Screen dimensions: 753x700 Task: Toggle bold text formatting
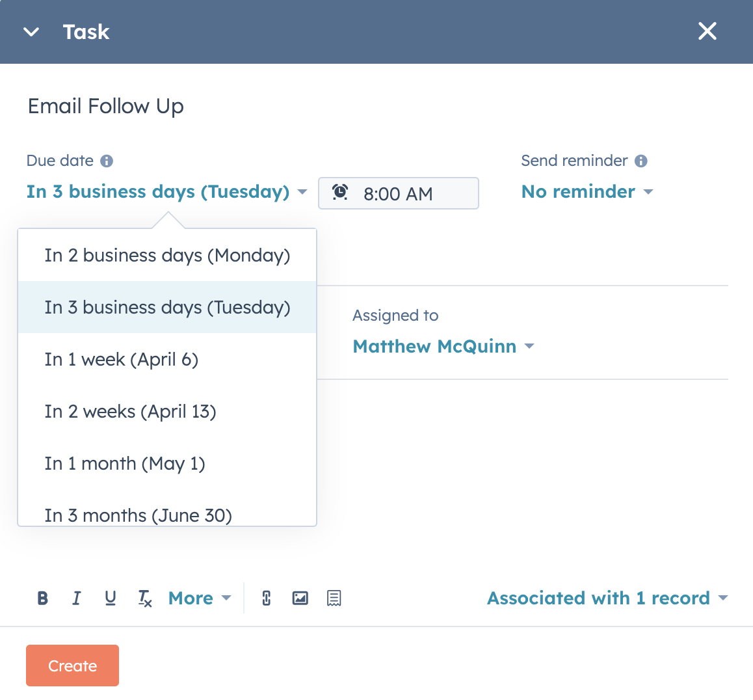(x=43, y=598)
